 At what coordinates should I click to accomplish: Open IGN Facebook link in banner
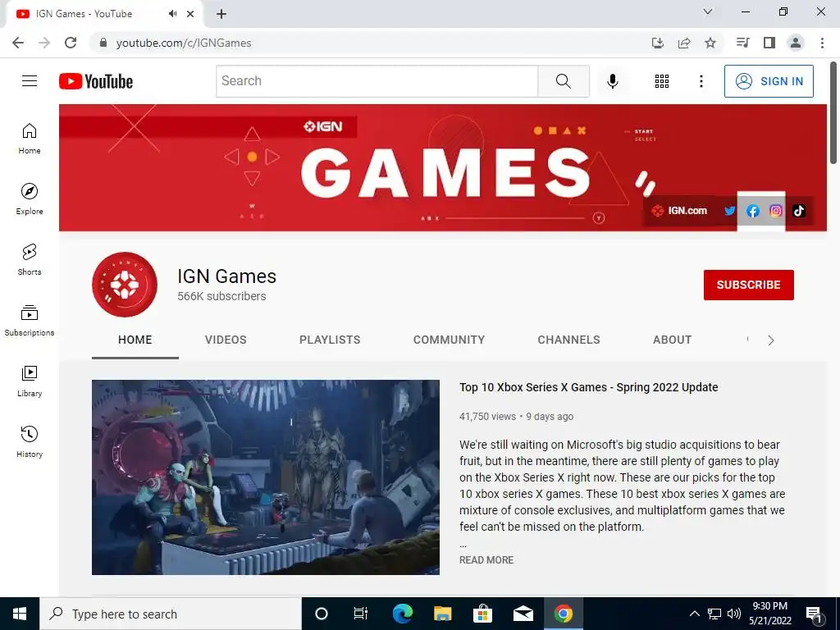[x=753, y=211]
